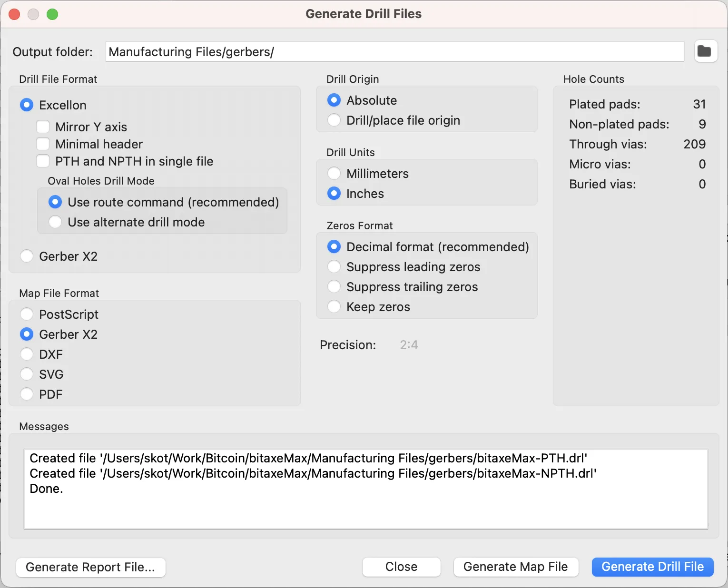Open the output folder browser icon

[705, 51]
